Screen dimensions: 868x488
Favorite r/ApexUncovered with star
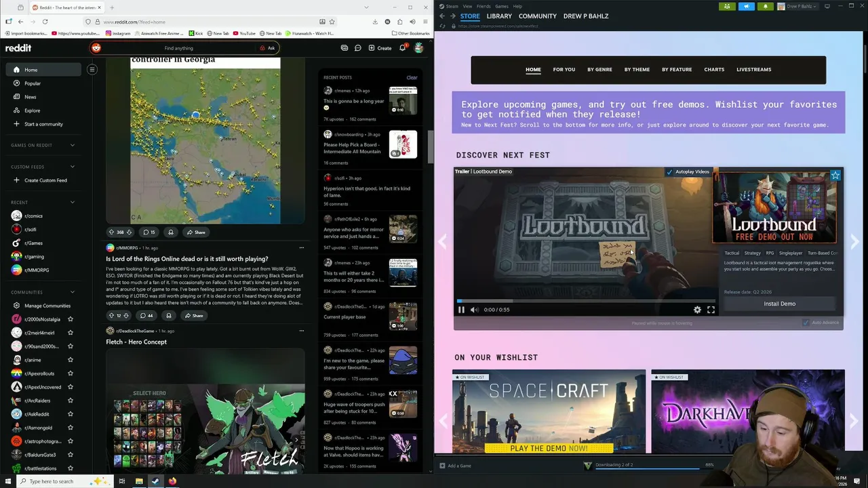71,387
